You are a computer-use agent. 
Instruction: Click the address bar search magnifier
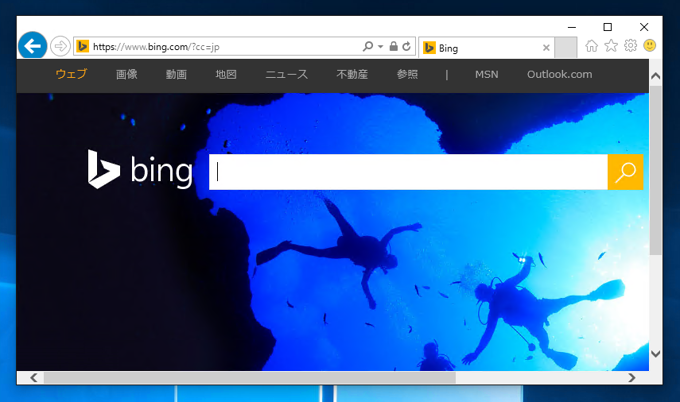pyautogui.click(x=368, y=46)
